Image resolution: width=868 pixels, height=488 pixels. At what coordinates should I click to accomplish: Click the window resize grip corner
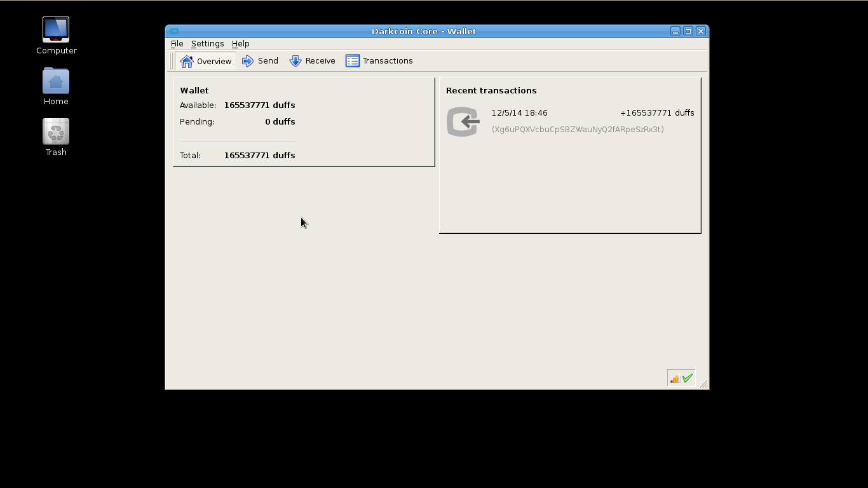[x=704, y=384]
